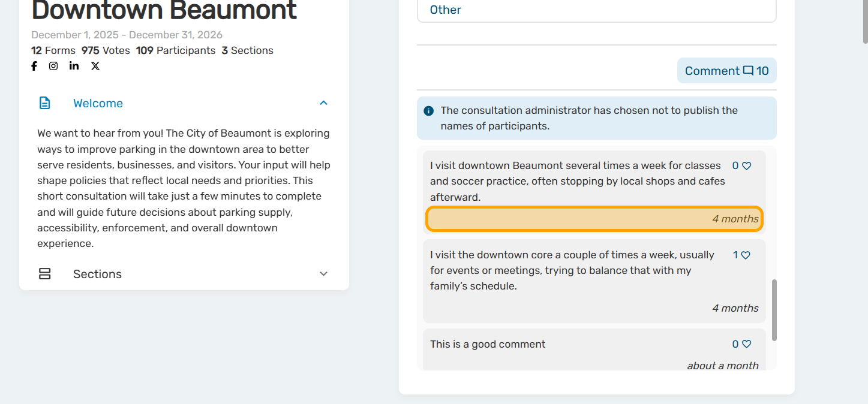Like the 'This is a good comment' entry

[746, 344]
